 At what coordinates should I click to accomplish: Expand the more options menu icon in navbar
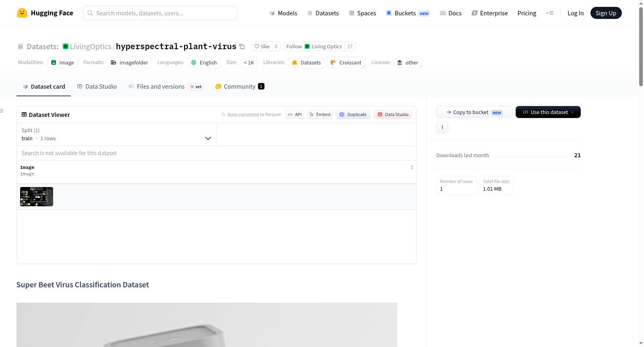click(x=549, y=13)
